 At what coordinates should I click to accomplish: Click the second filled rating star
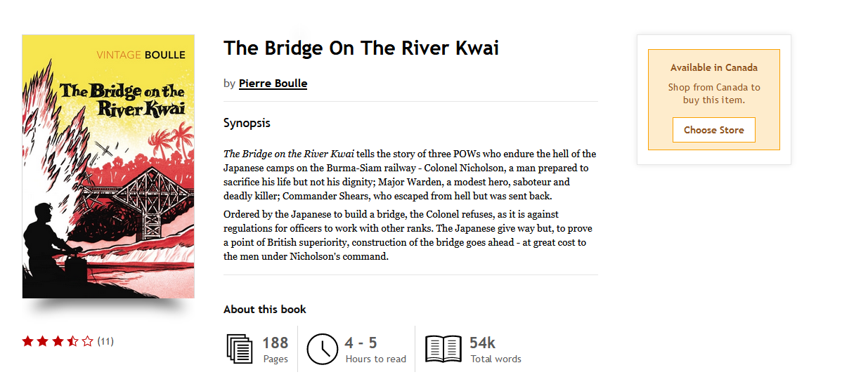click(43, 341)
